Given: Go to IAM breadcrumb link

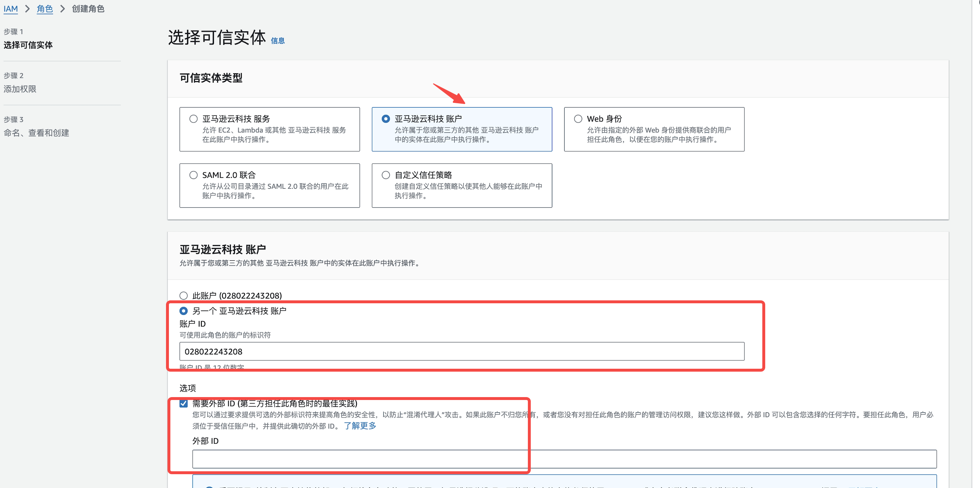Looking at the screenshot, I should (x=11, y=9).
